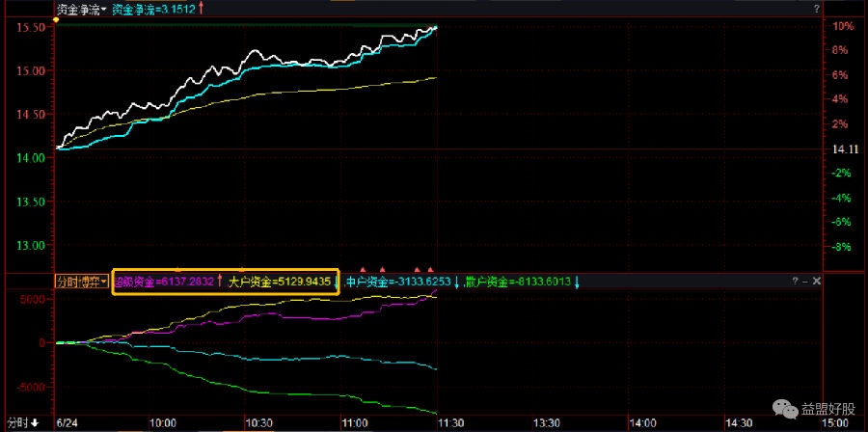This screenshot has height=432, width=868.
Task: Expand the 分时 period selector at bottom-left
Action: pyautogui.click(x=23, y=422)
